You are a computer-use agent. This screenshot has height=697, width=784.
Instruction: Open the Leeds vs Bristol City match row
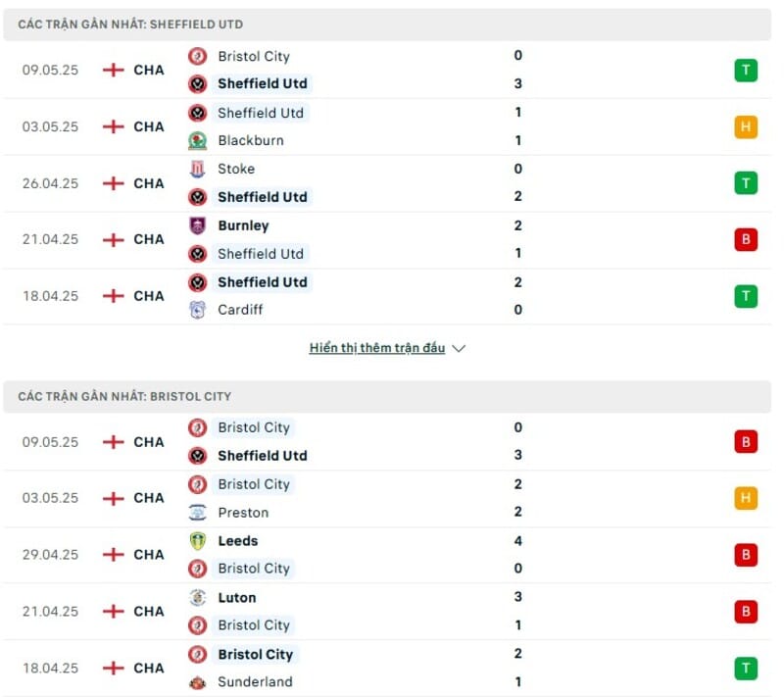pyautogui.click(x=387, y=555)
